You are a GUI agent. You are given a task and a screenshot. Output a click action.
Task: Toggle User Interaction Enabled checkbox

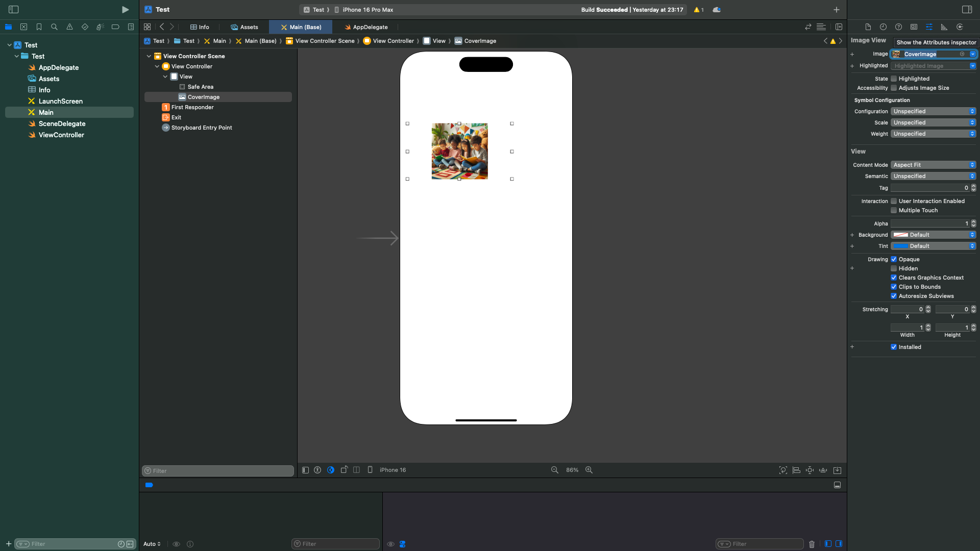coord(894,201)
